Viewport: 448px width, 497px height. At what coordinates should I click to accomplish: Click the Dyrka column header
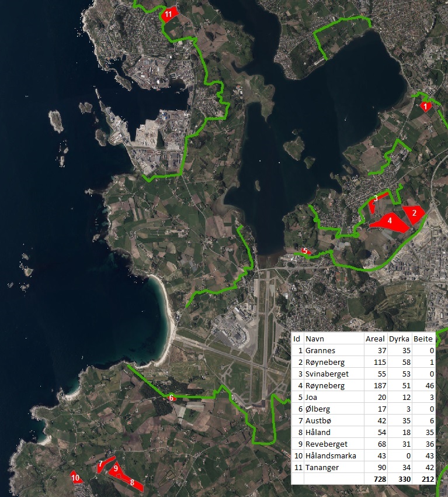tap(399, 339)
